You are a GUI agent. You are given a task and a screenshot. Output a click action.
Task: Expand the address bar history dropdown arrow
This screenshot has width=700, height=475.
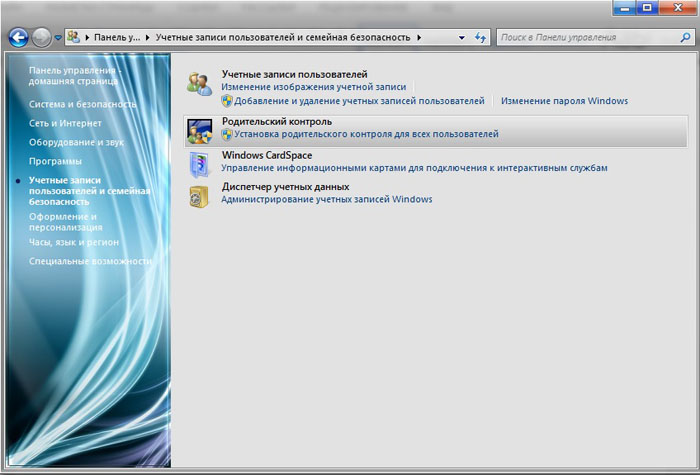pyautogui.click(x=462, y=38)
